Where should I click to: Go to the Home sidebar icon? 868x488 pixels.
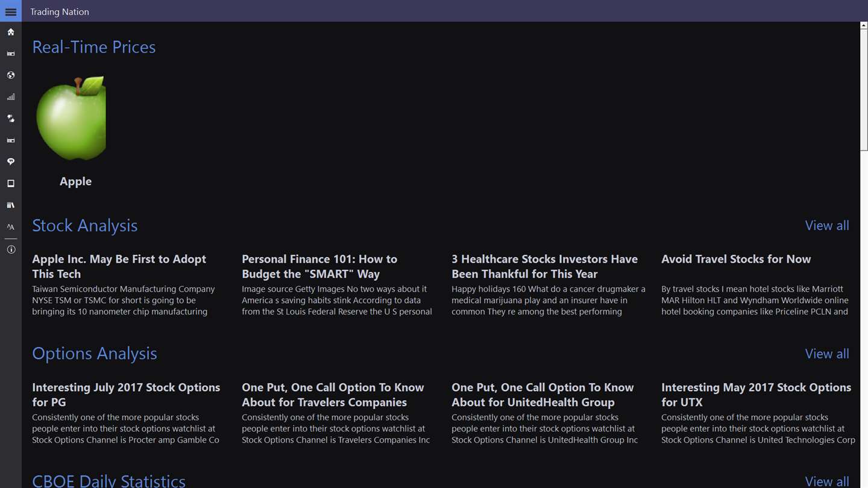11,32
